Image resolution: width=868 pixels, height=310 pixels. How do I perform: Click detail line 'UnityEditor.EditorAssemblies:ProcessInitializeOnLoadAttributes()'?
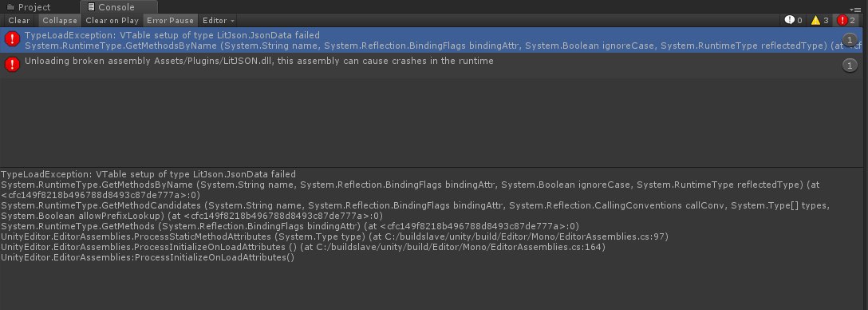(148, 257)
